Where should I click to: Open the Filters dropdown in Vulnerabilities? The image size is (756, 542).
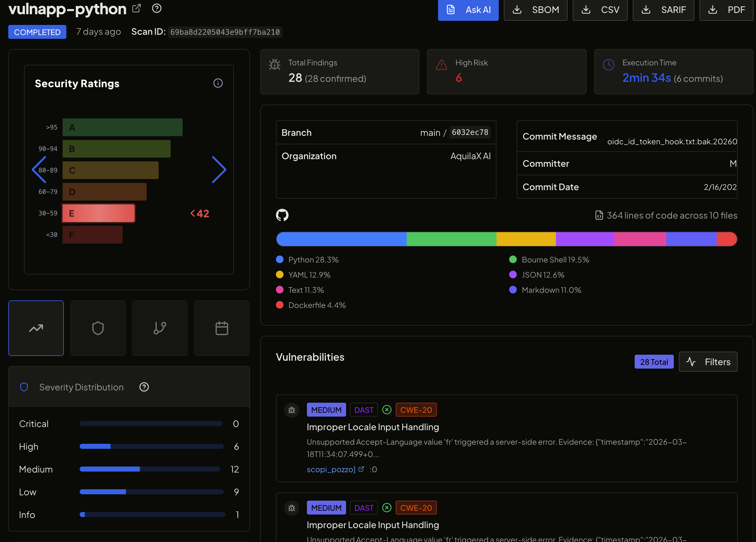pos(708,362)
